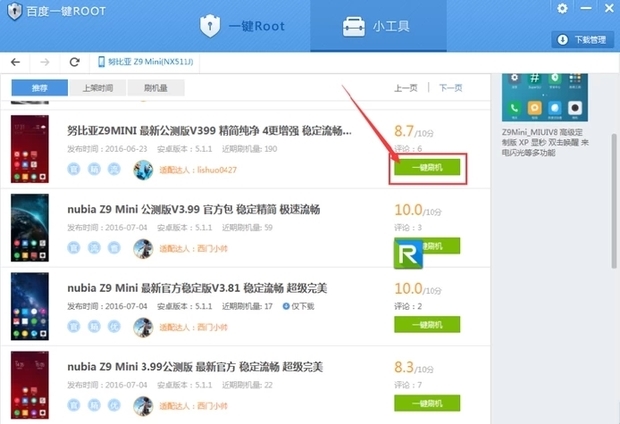Click the 流 badge in V399 ROM row
Image resolution: width=620 pixels, height=424 pixels.
pyautogui.click(x=114, y=169)
